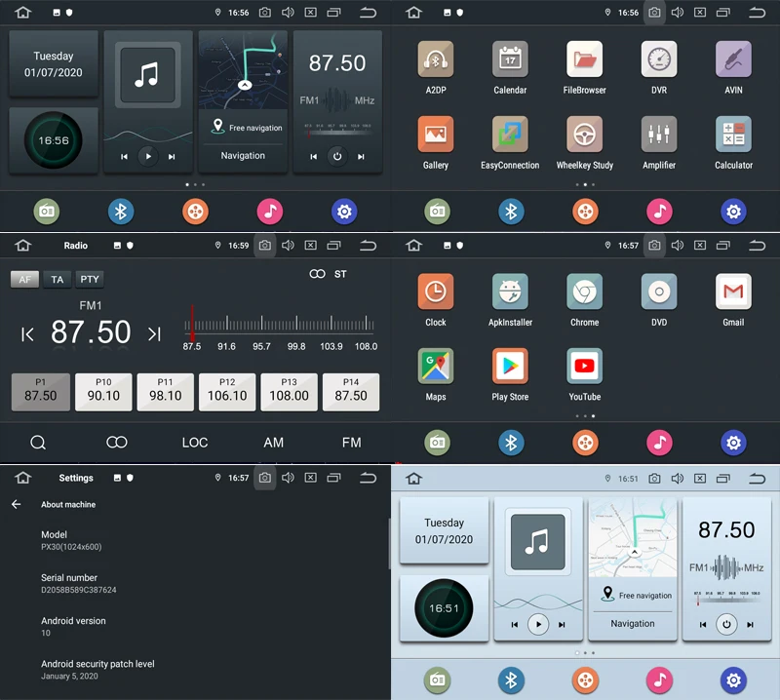Launch the Chrome browser

coord(584,293)
